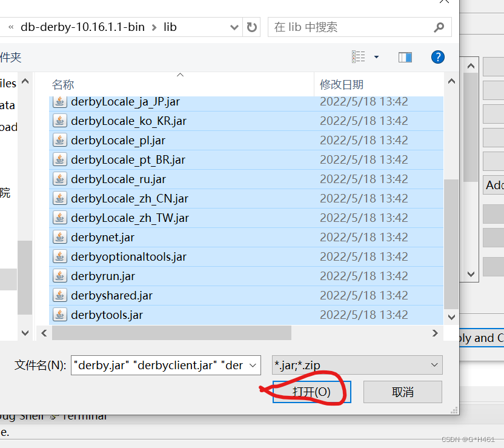This screenshot has width=504, height=448.
Task: Click the vertical scrollbar down arrow
Action: (451, 316)
